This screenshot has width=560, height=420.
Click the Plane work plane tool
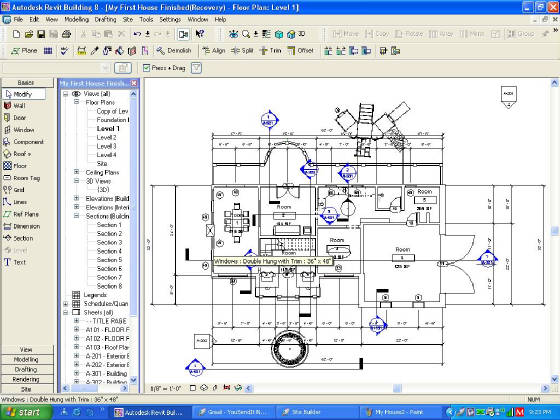[24, 51]
